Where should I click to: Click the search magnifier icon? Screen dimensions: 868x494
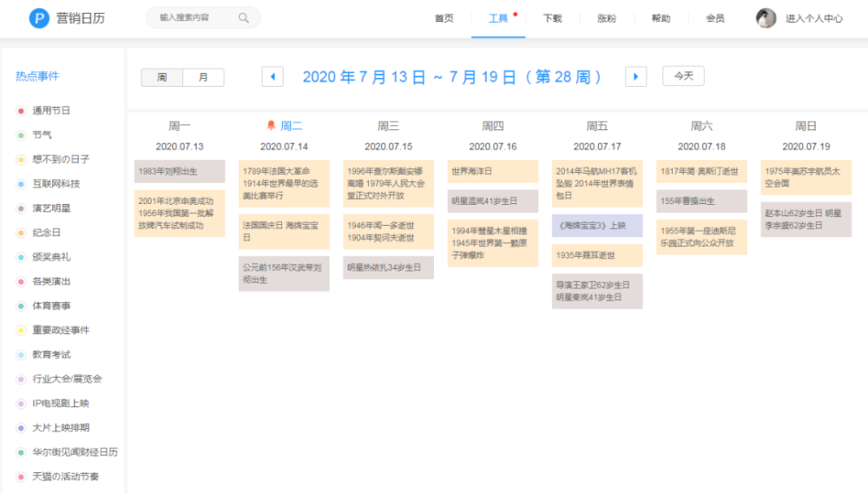pyautogui.click(x=244, y=18)
